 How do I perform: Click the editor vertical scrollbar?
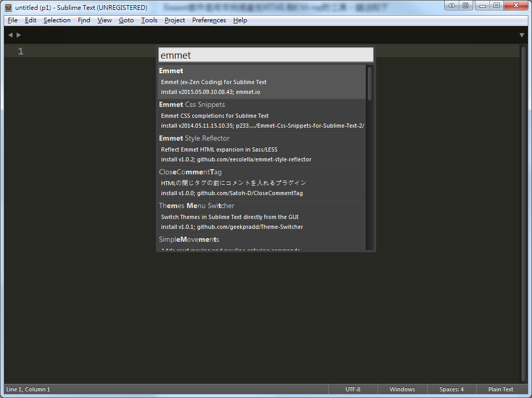tap(524, 214)
